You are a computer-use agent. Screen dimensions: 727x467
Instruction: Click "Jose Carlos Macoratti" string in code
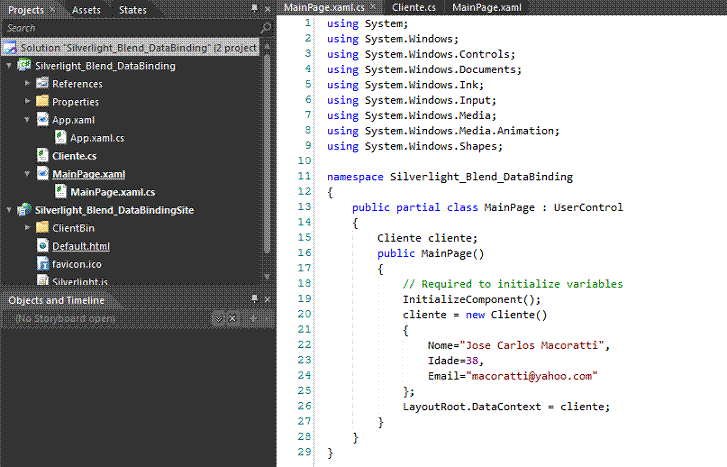pyautogui.click(x=532, y=345)
